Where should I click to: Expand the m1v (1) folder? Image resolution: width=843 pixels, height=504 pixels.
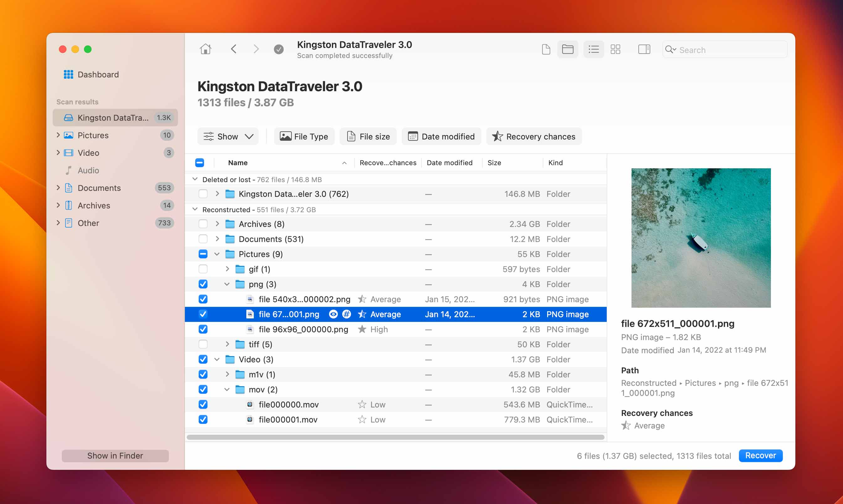click(227, 374)
